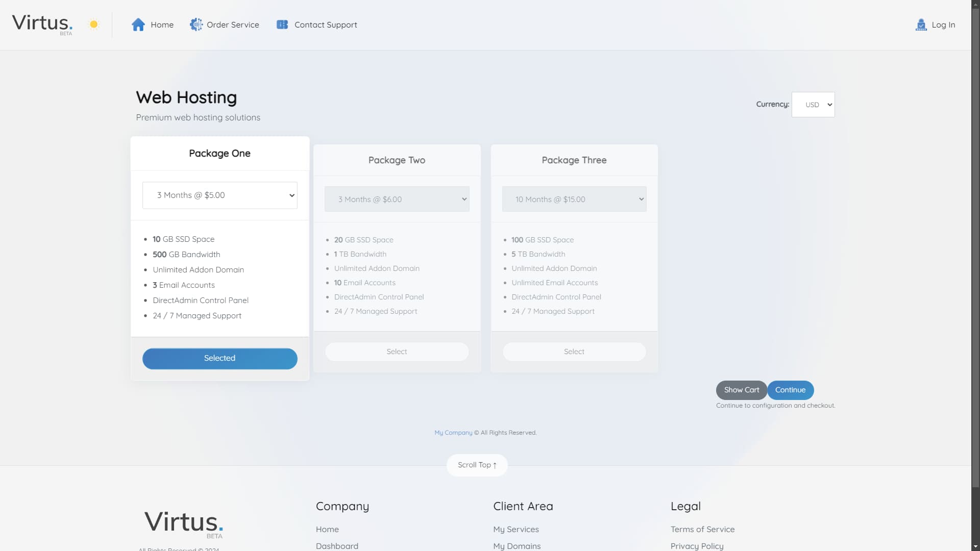This screenshot has width=980, height=551.
Task: Click the '500 GB Bandwidth' feature text
Action: point(186,255)
